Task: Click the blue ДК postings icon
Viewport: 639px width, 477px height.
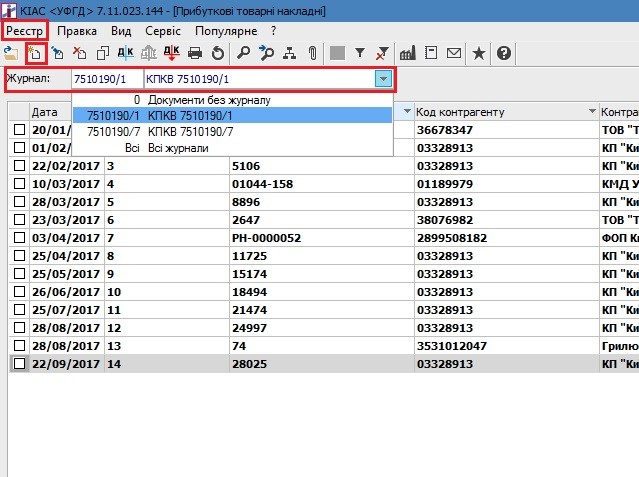Action: [125, 53]
